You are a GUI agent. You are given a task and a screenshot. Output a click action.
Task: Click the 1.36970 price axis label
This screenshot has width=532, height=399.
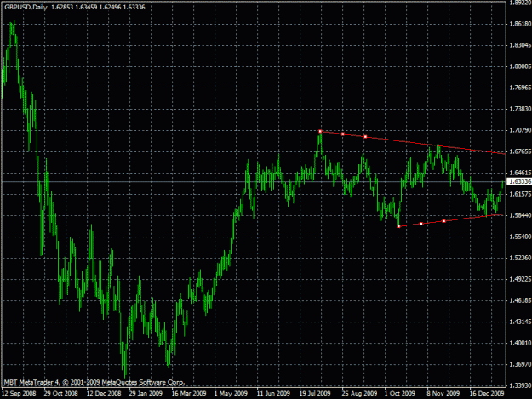(x=520, y=364)
